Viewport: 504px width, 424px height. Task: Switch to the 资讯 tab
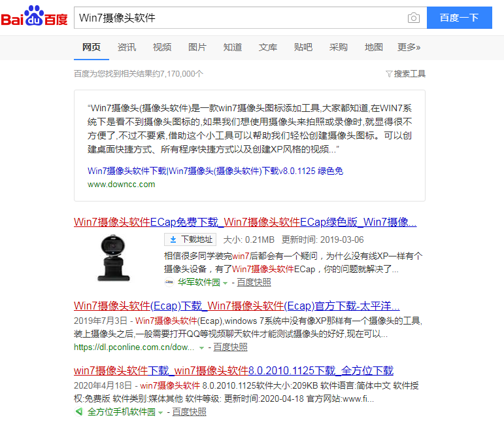pyautogui.click(x=127, y=47)
